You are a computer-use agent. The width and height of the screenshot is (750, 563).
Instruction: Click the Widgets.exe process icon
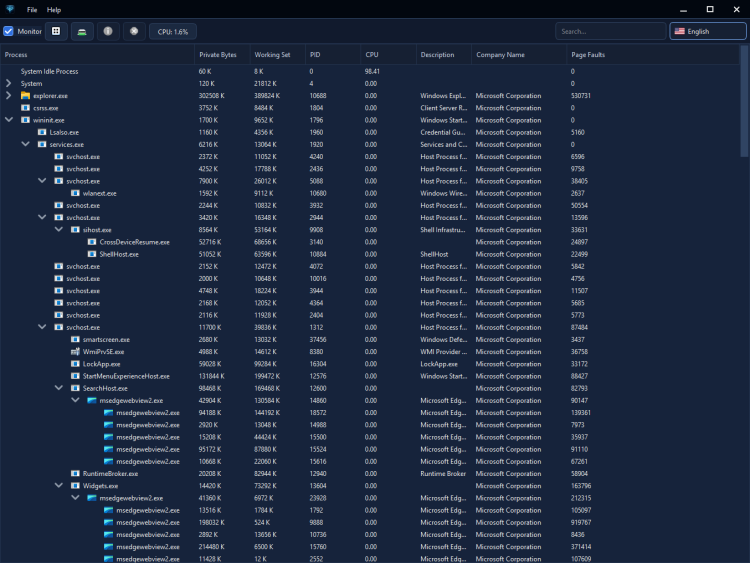(75, 486)
